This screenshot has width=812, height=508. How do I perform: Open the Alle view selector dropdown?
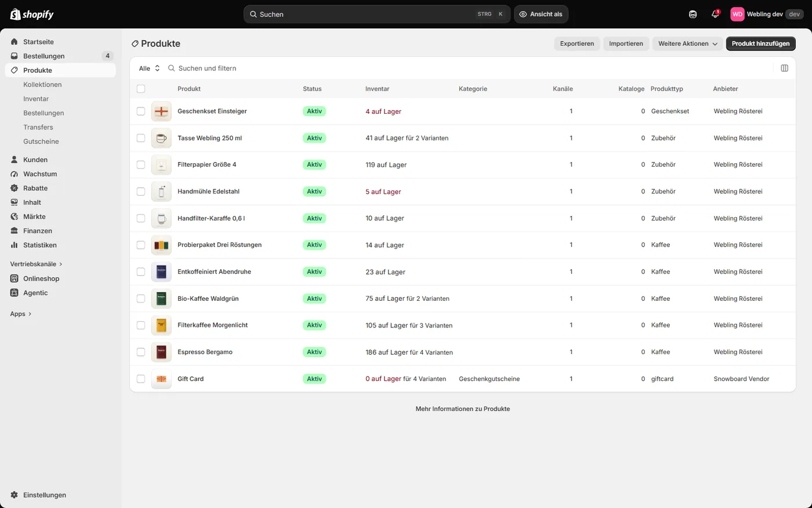pos(149,68)
